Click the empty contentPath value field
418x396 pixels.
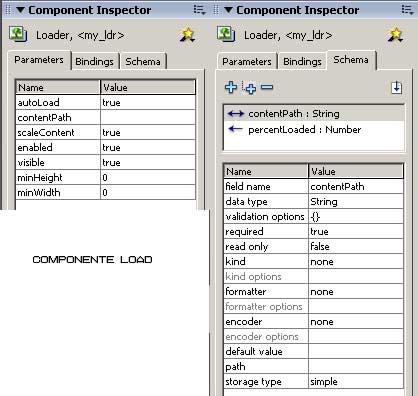click(x=148, y=117)
